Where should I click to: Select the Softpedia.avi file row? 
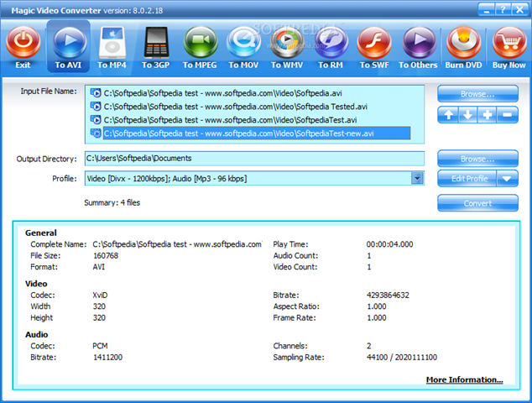tap(222, 92)
